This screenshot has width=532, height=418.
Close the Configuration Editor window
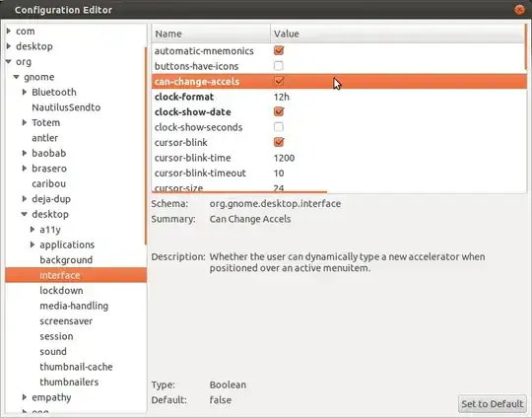pos(519,10)
